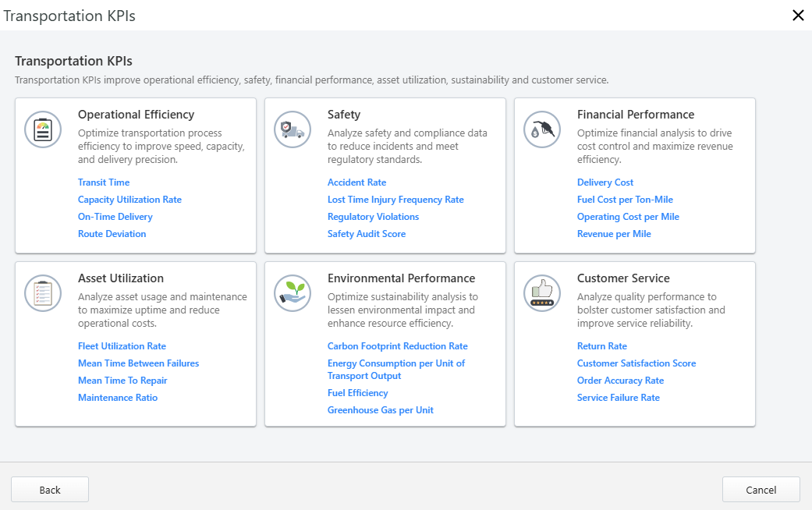Close the Transportation KPIs dialog
This screenshot has height=510, width=812.
[798, 16]
